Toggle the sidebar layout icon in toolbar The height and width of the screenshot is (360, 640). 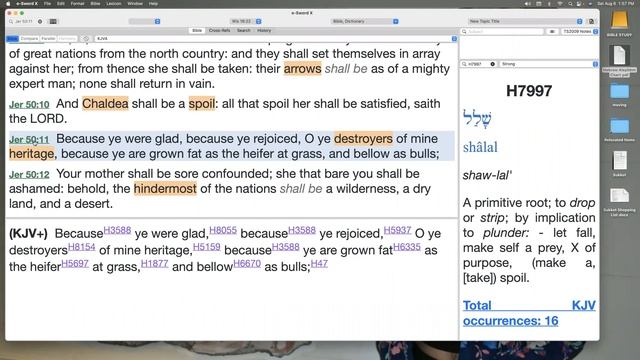click(x=53, y=21)
